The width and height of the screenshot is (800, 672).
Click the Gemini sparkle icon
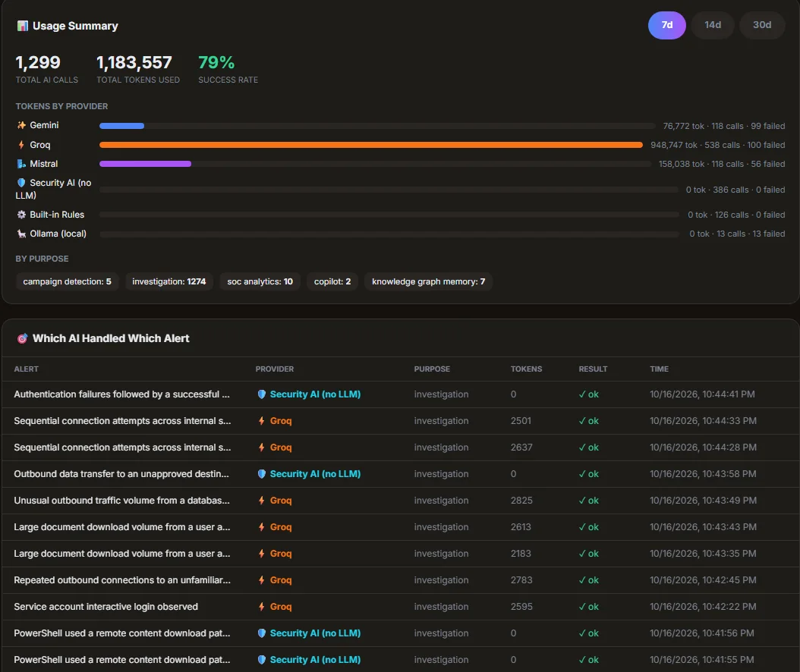pos(21,125)
